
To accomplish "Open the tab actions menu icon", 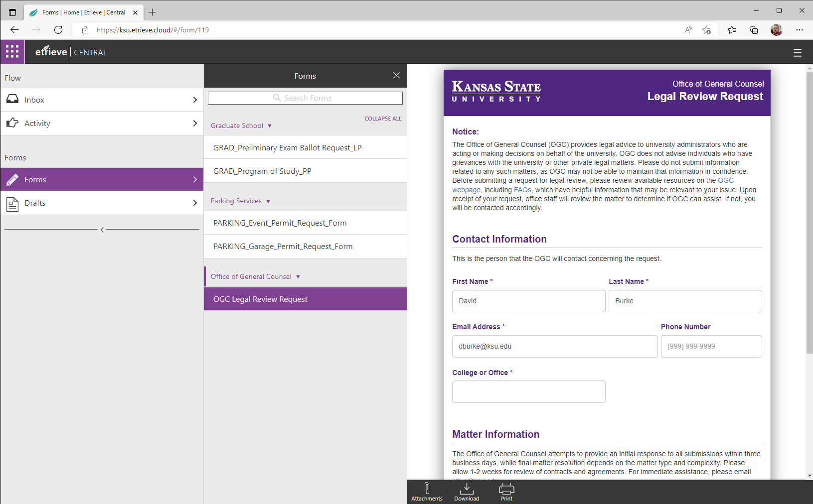I will (x=12, y=12).
